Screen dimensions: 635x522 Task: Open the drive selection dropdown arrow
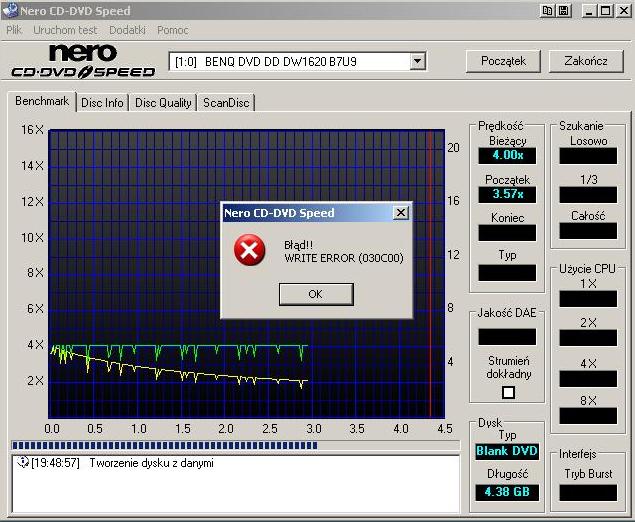(417, 62)
